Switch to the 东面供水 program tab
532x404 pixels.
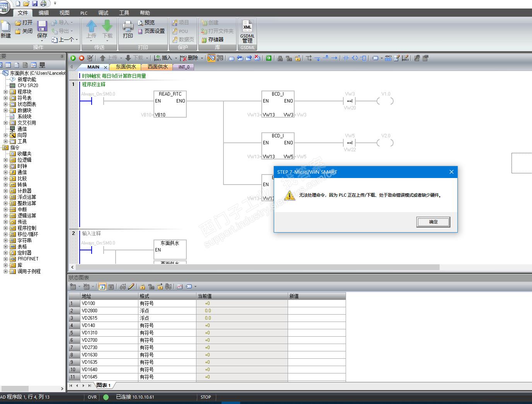point(126,67)
